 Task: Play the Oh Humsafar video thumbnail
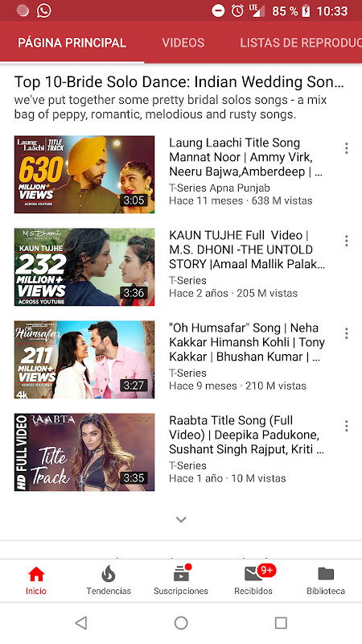point(84,360)
